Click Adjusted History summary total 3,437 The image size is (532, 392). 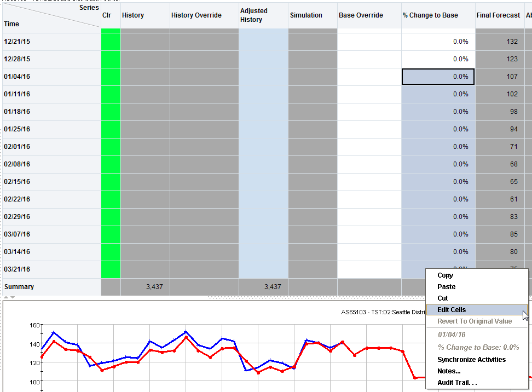264,287
